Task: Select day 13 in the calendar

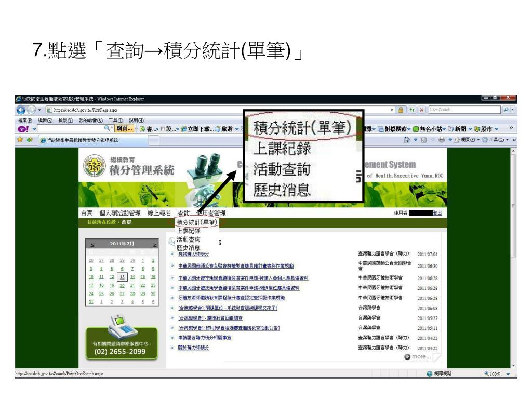Action: click(x=122, y=277)
